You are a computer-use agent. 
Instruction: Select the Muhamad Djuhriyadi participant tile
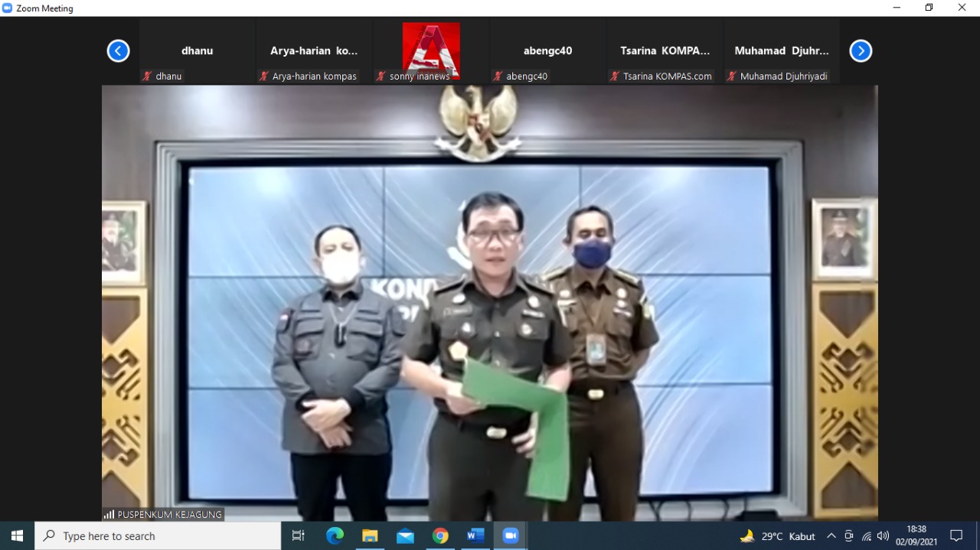pyautogui.click(x=781, y=50)
